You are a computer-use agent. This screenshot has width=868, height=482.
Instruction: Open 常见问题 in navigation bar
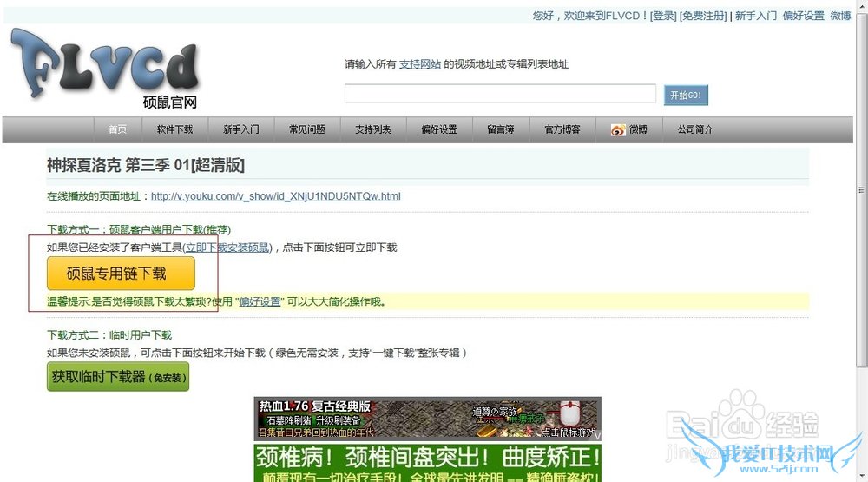[307, 129]
